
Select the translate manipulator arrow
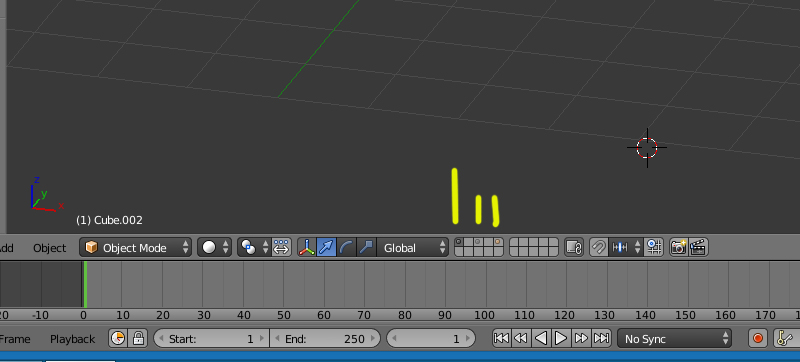pyautogui.click(x=326, y=247)
